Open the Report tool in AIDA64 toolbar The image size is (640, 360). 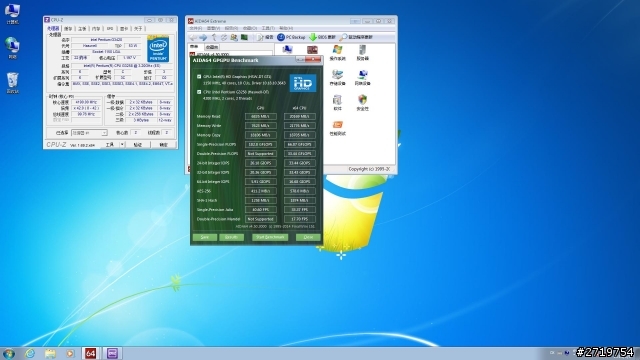tap(265, 38)
